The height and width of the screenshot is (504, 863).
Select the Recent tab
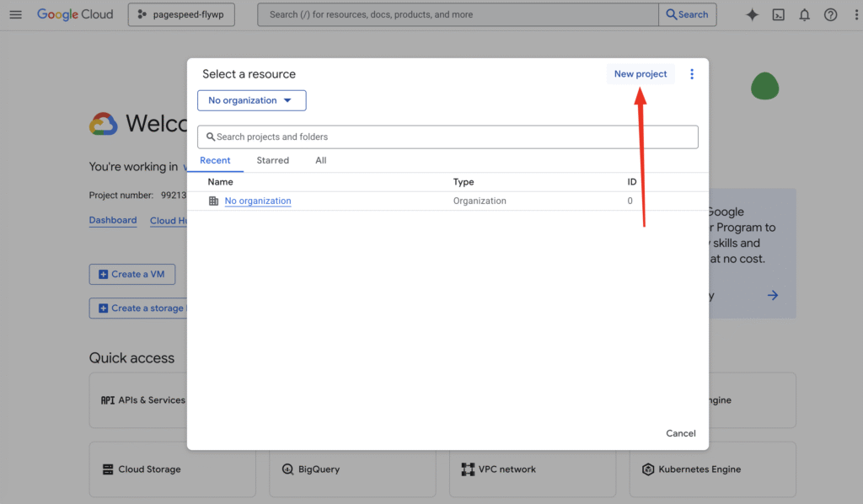click(215, 160)
